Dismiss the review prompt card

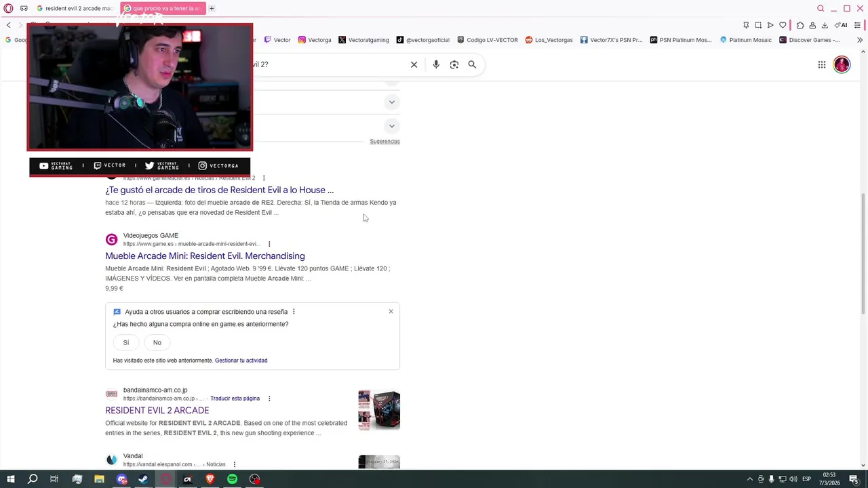(391, 311)
